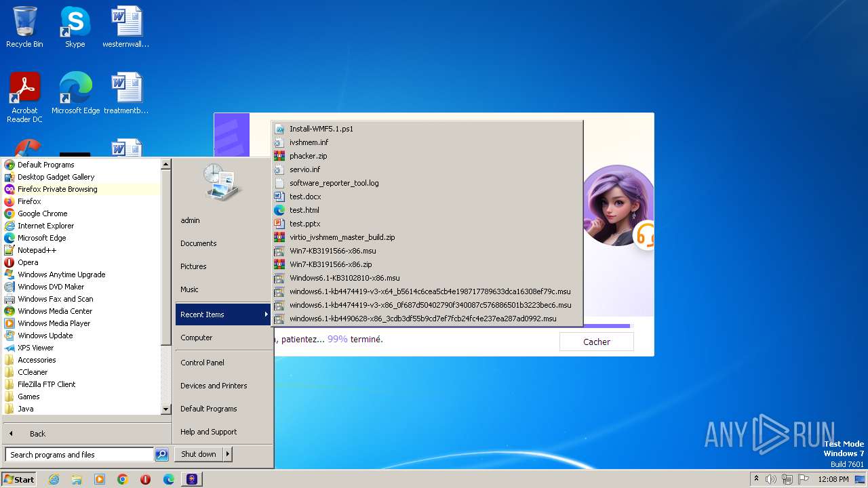Viewport: 868px width, 488px height.
Task: Open Google Chrome from taskbar
Action: [x=123, y=479]
